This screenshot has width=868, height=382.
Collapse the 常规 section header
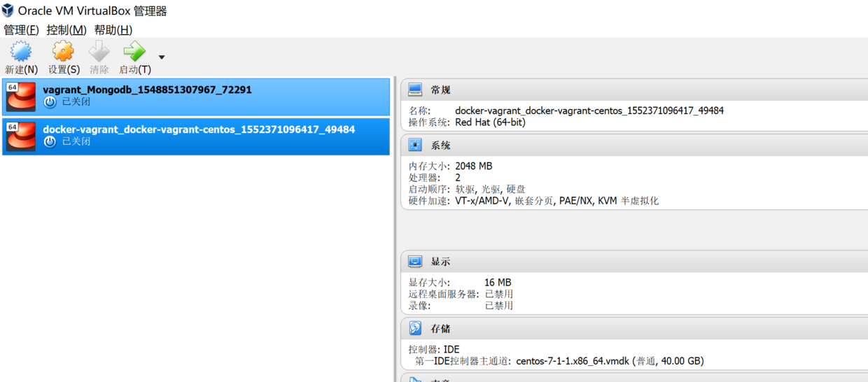[x=440, y=90]
